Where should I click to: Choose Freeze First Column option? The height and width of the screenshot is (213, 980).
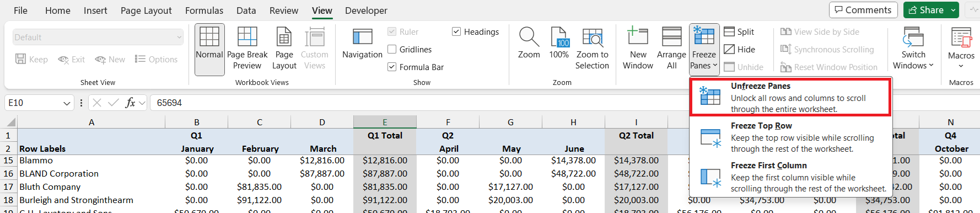[790, 177]
